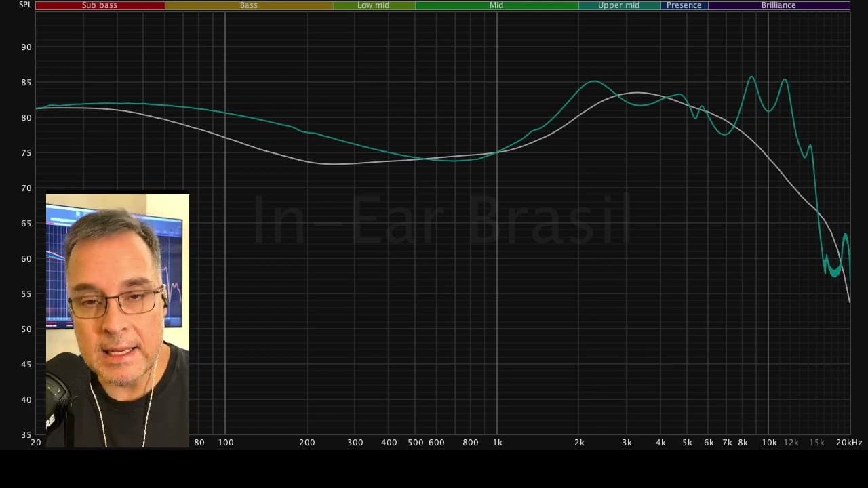Select the Brilliance frequency band
Image resolution: width=868 pixels, height=488 pixels.
click(779, 5)
